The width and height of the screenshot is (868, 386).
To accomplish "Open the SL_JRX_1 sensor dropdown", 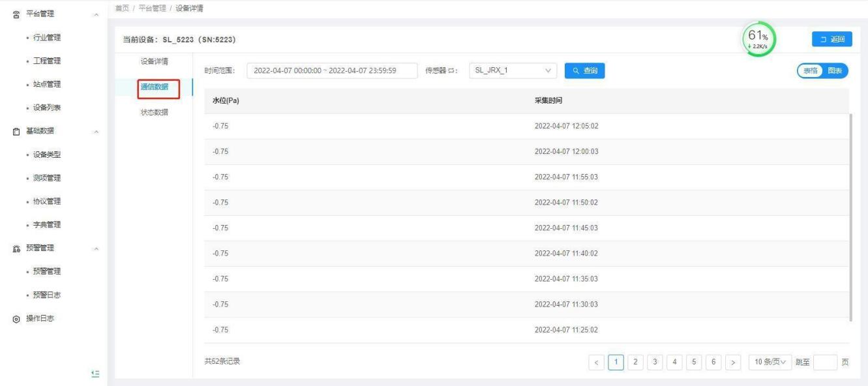I will 513,71.
